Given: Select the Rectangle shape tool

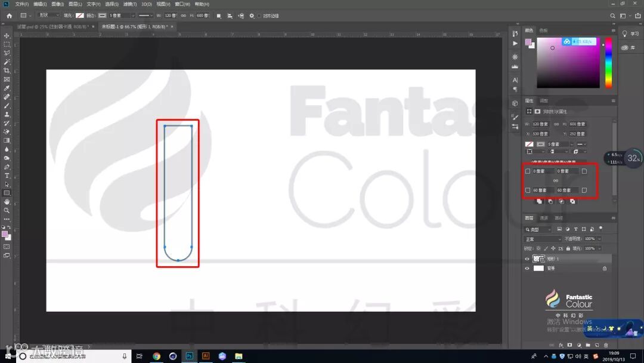Looking at the screenshot, I should click(x=7, y=193).
